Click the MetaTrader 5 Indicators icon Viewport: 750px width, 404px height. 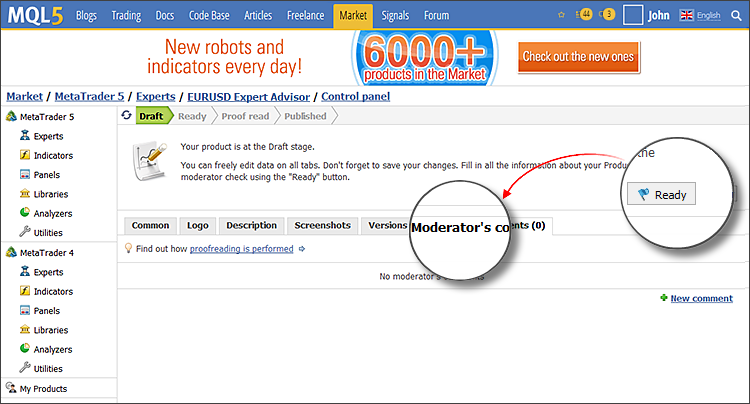click(x=25, y=155)
